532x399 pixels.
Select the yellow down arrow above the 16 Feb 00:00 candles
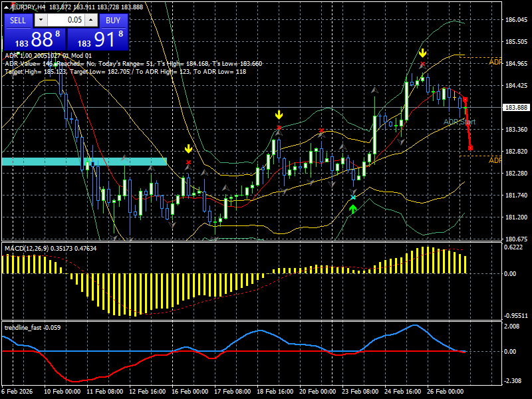click(188, 148)
